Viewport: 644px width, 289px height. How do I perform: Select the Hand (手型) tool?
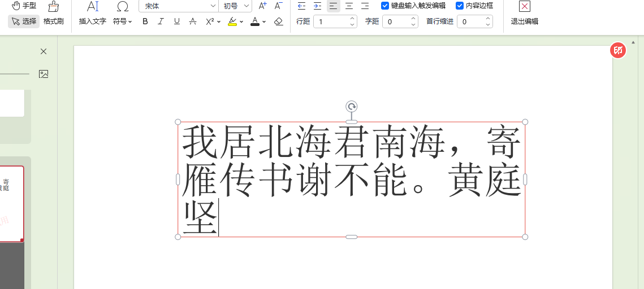coord(24,6)
